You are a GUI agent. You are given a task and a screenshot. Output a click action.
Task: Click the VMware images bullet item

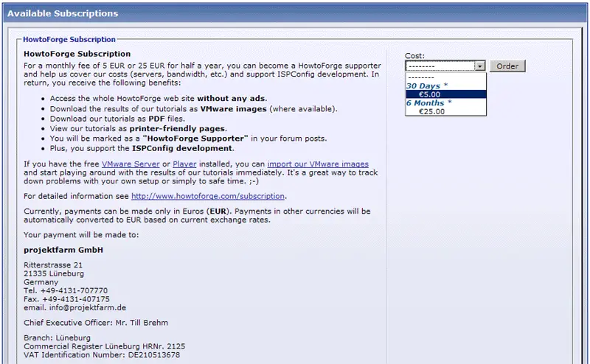[193, 109]
